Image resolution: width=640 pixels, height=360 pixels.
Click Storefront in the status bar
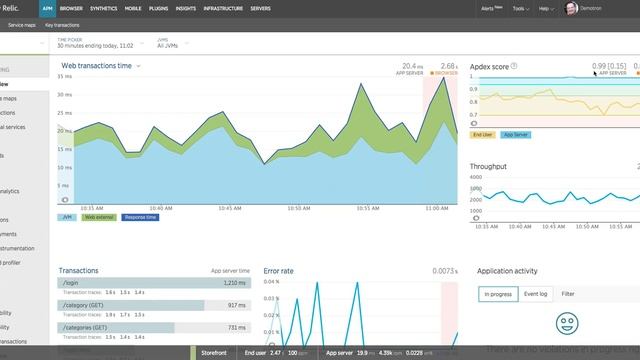click(213, 353)
